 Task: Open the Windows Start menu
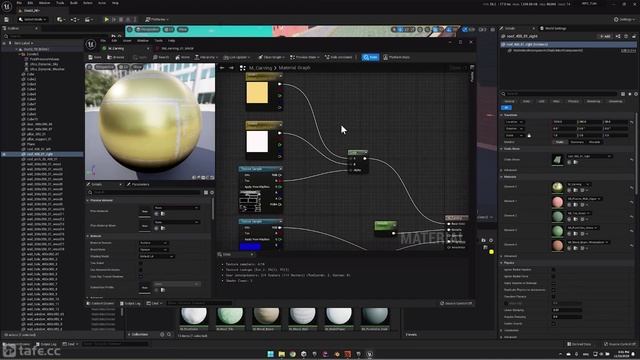[x=271, y=354]
